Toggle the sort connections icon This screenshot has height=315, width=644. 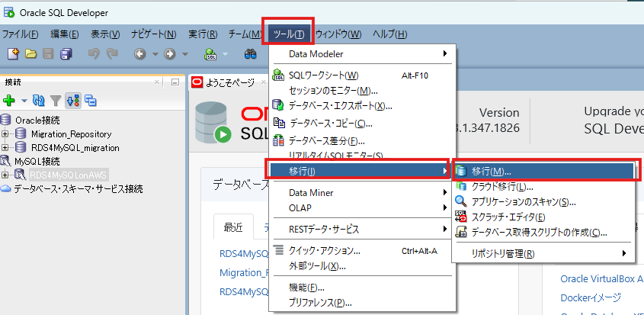(x=72, y=101)
